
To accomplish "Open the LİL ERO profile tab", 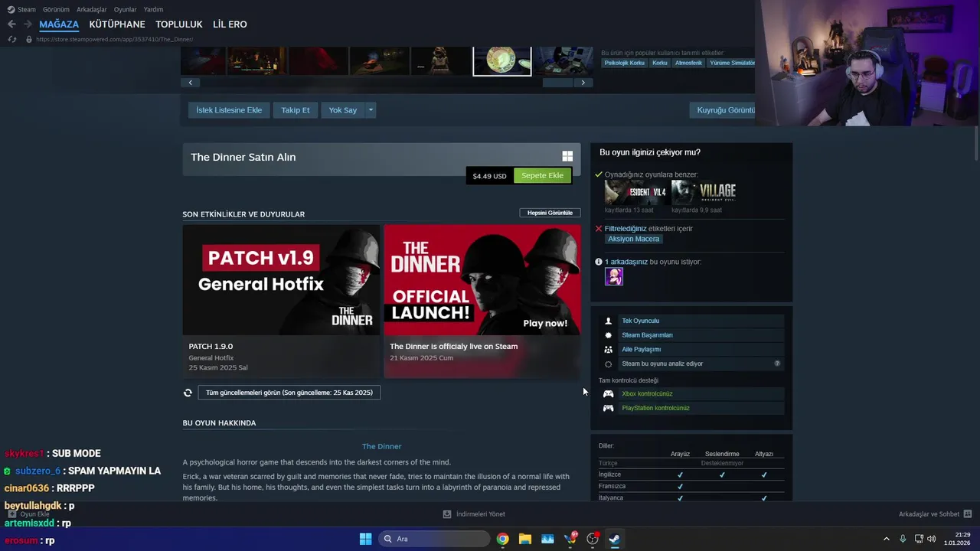I will tap(230, 24).
